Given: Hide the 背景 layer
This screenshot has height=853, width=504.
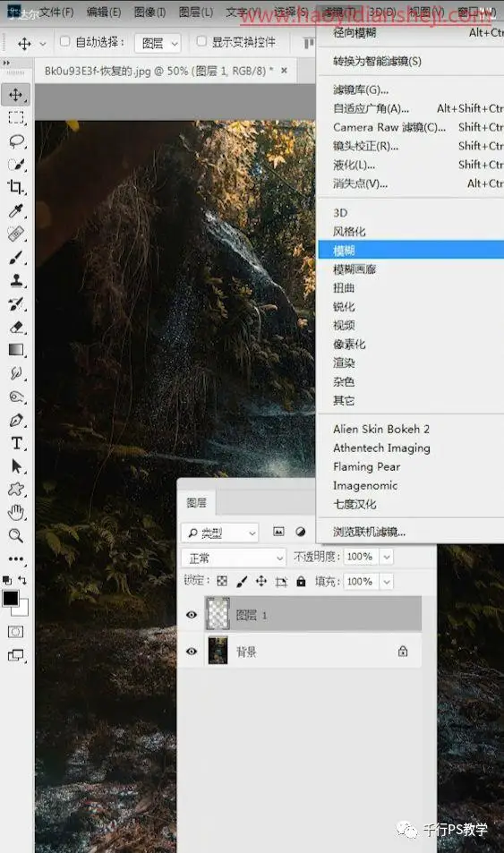Looking at the screenshot, I should click(x=192, y=652).
